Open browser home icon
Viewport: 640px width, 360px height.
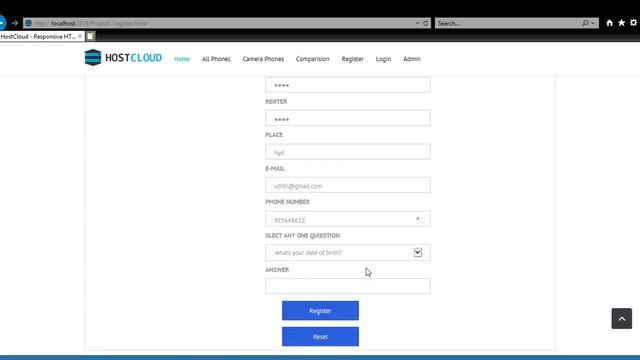(x=609, y=23)
